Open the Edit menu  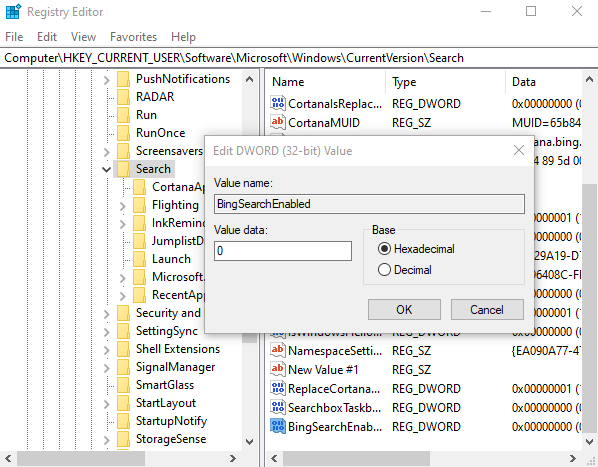pos(47,37)
